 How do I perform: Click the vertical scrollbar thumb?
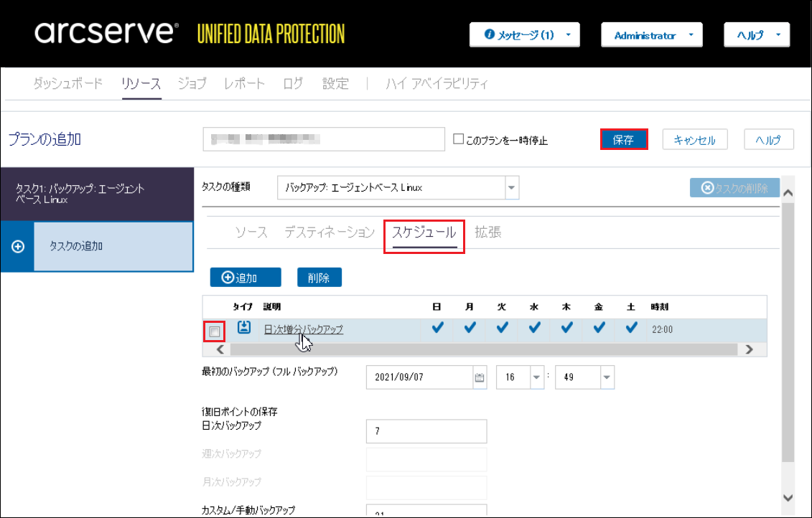[788, 332]
